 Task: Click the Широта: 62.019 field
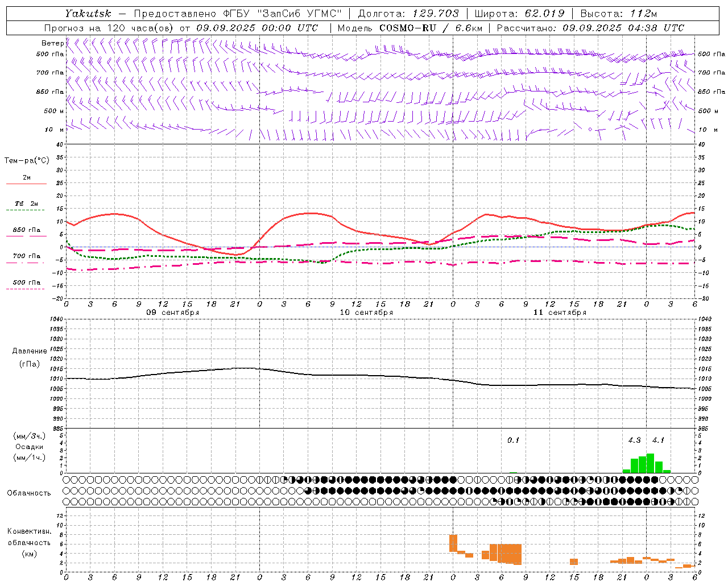[519, 14]
